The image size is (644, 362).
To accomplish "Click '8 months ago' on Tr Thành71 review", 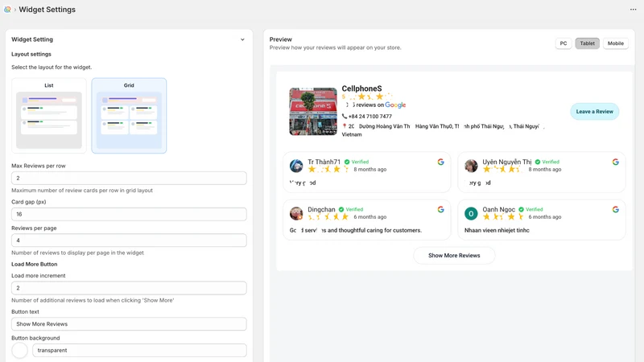I will tap(370, 170).
